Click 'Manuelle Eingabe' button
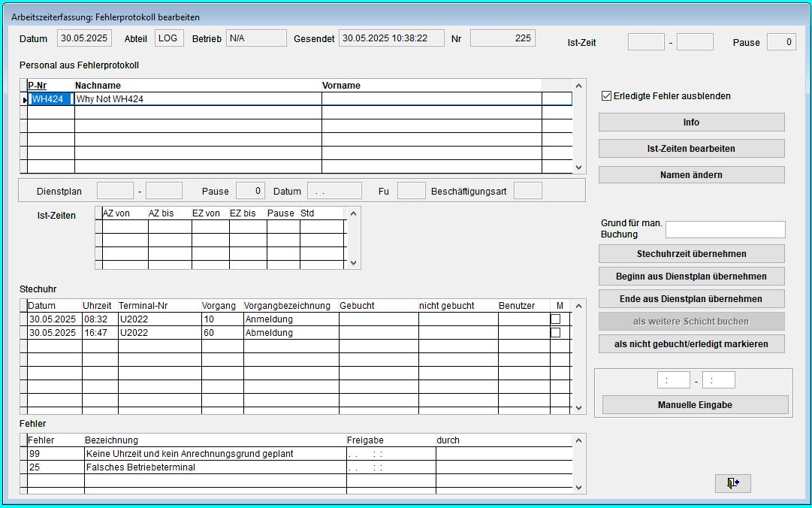 point(695,405)
